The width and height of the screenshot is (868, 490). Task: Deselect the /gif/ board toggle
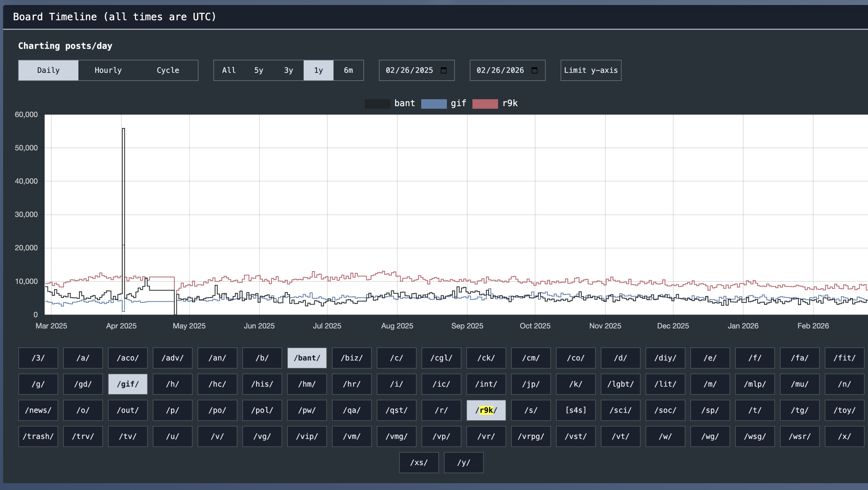[128, 384]
